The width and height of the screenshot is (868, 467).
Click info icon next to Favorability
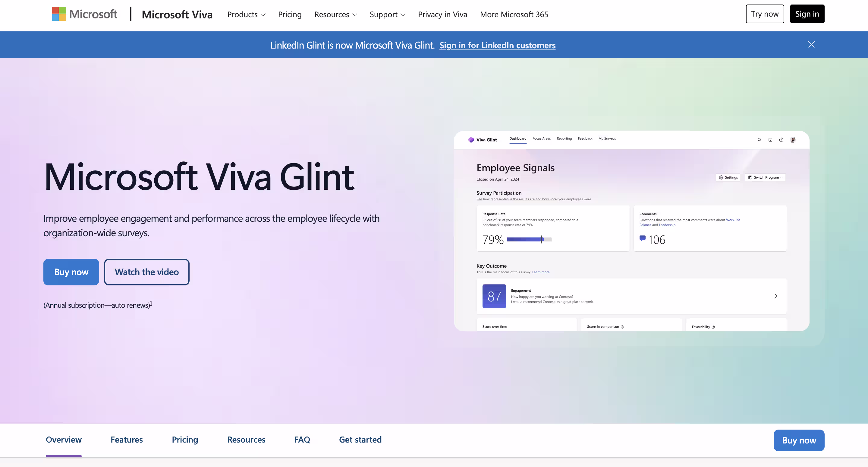coord(713,327)
